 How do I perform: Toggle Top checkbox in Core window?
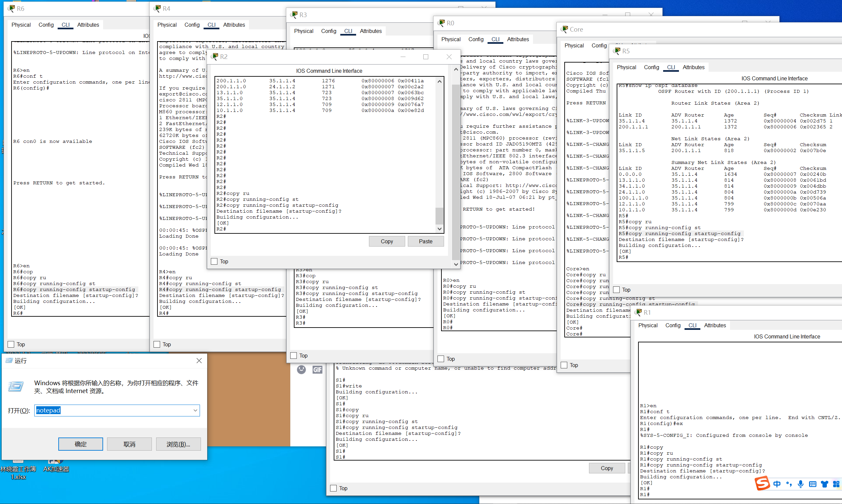click(564, 365)
